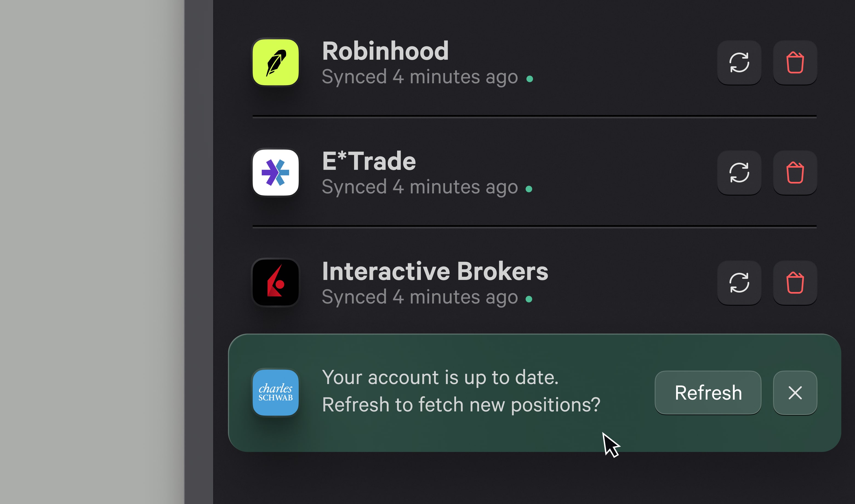
Task: Delete the Robinhood connection
Action: (795, 62)
